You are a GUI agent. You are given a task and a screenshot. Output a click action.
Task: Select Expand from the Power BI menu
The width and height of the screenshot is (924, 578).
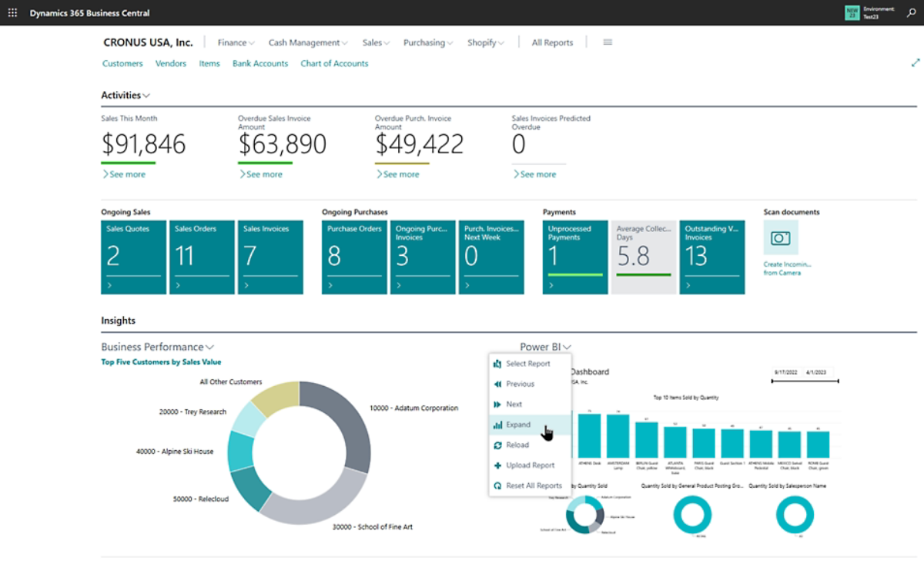(x=517, y=425)
